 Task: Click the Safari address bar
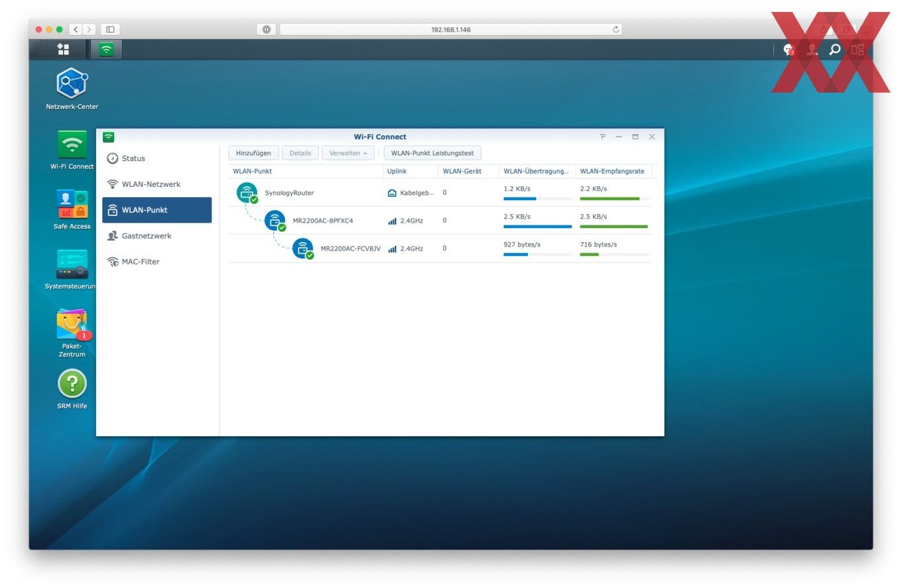(451, 29)
